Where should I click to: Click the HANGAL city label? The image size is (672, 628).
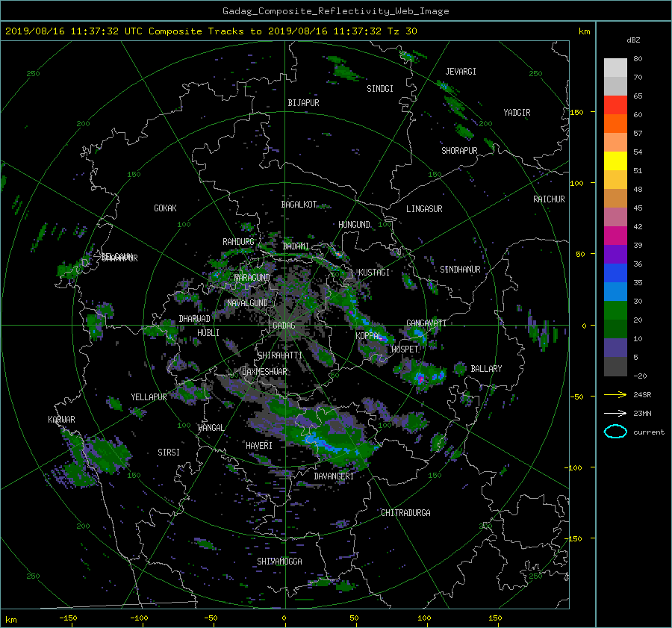pyautogui.click(x=211, y=428)
